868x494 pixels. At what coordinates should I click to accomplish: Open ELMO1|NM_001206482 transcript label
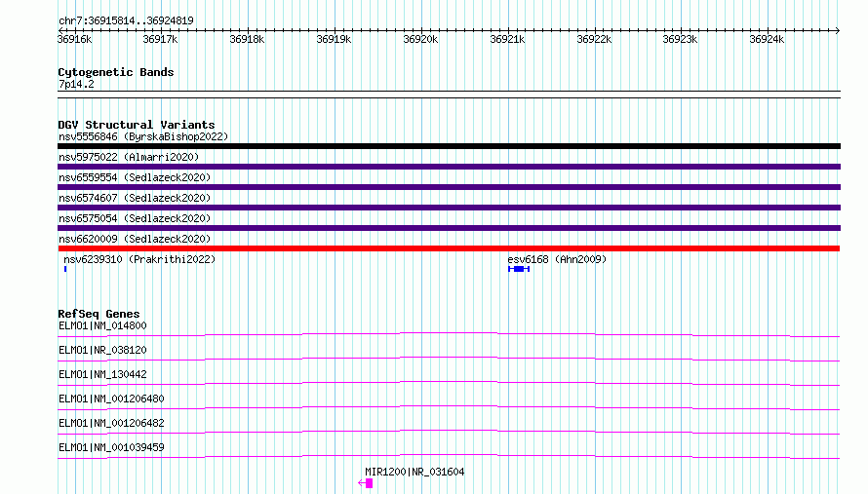(x=111, y=423)
